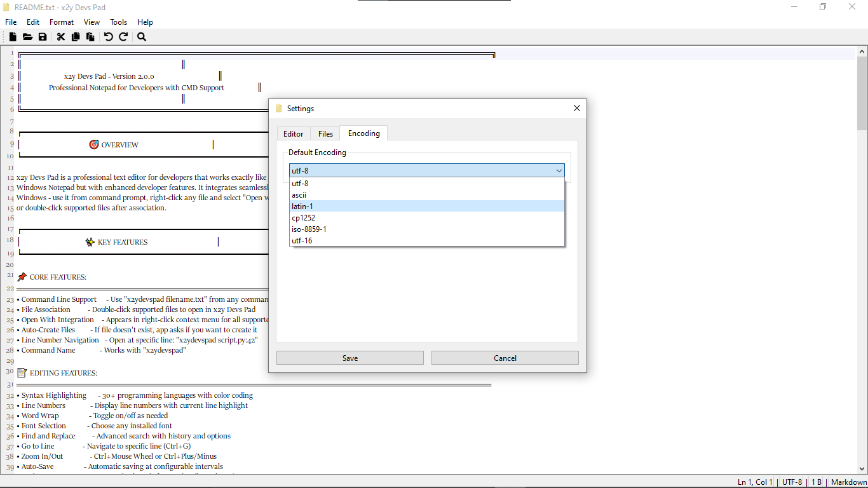Click the File Association feature line
Screen dimensions: 868x488
[136, 309]
